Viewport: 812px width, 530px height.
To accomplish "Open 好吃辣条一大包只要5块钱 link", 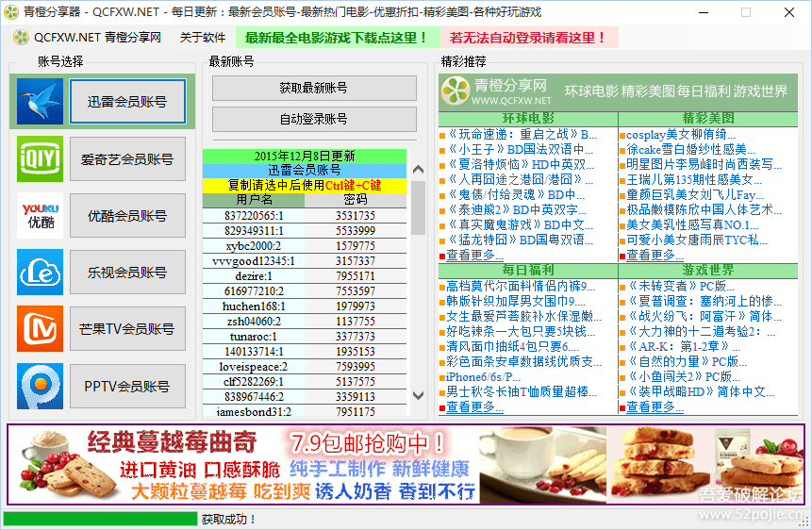I will [521, 332].
